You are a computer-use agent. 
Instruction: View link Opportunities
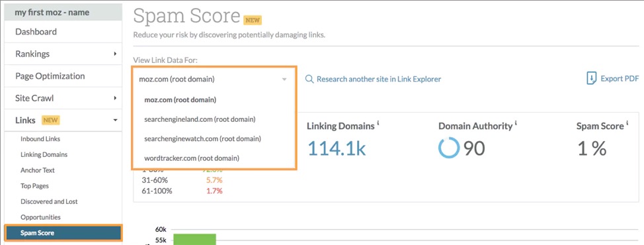[x=40, y=217]
